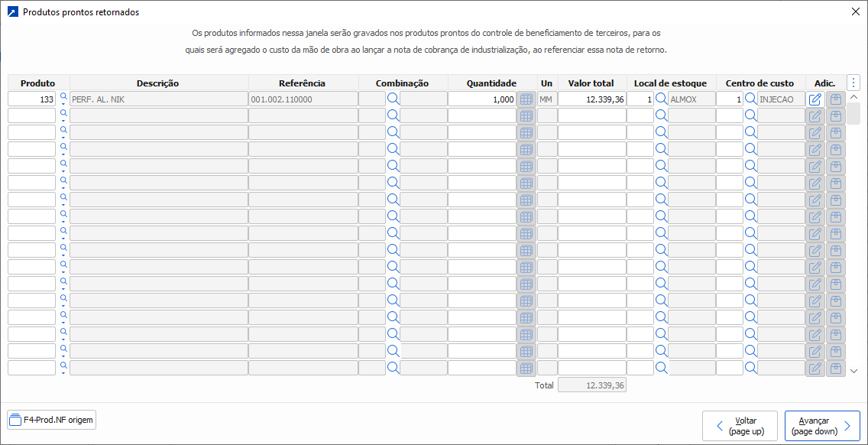The image size is (868, 445).
Task: Open Combinação lookup in first row
Action: tap(394, 99)
